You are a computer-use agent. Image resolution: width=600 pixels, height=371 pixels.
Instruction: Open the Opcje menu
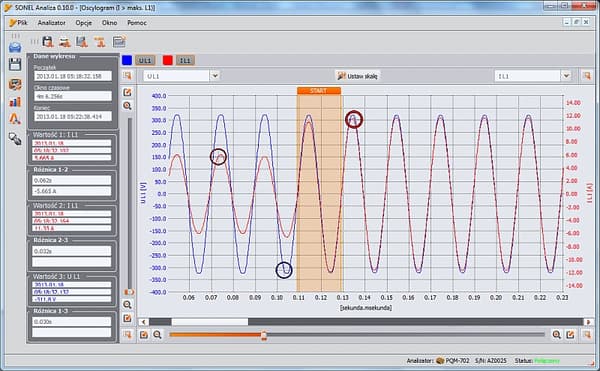[83, 23]
